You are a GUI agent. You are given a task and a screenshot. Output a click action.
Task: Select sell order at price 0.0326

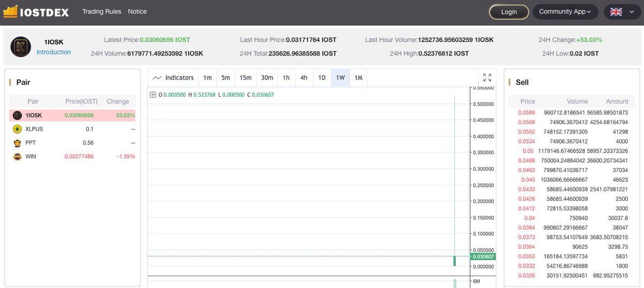click(x=572, y=276)
